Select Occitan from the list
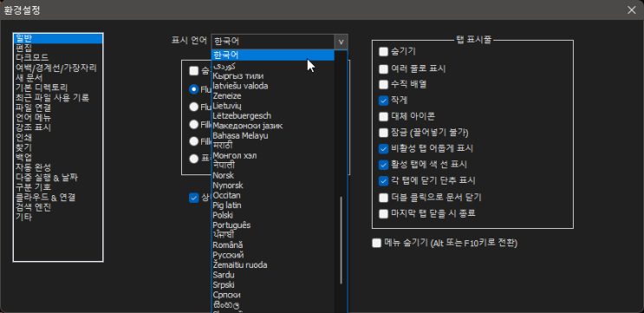Image resolution: width=644 pixels, height=313 pixels. tap(273, 195)
